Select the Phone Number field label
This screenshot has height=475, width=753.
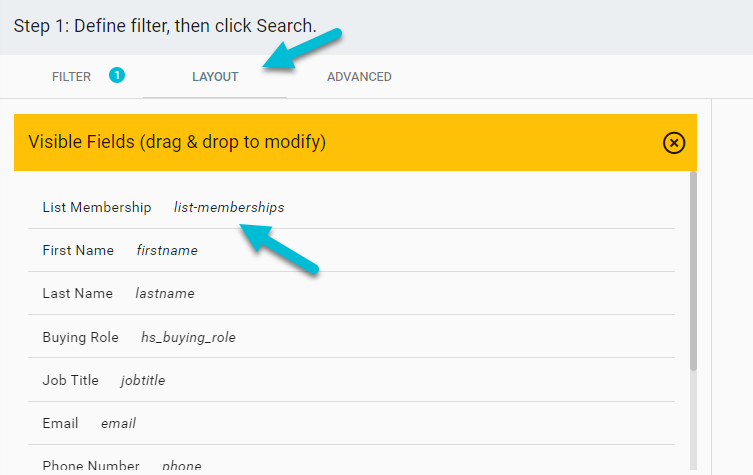(91, 466)
